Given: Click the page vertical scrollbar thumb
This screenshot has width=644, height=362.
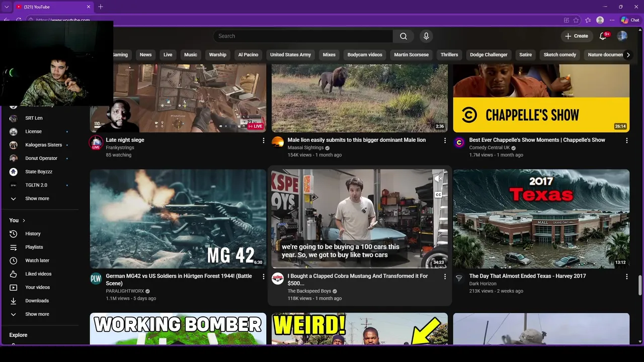Looking at the screenshot, I should (x=640, y=286).
